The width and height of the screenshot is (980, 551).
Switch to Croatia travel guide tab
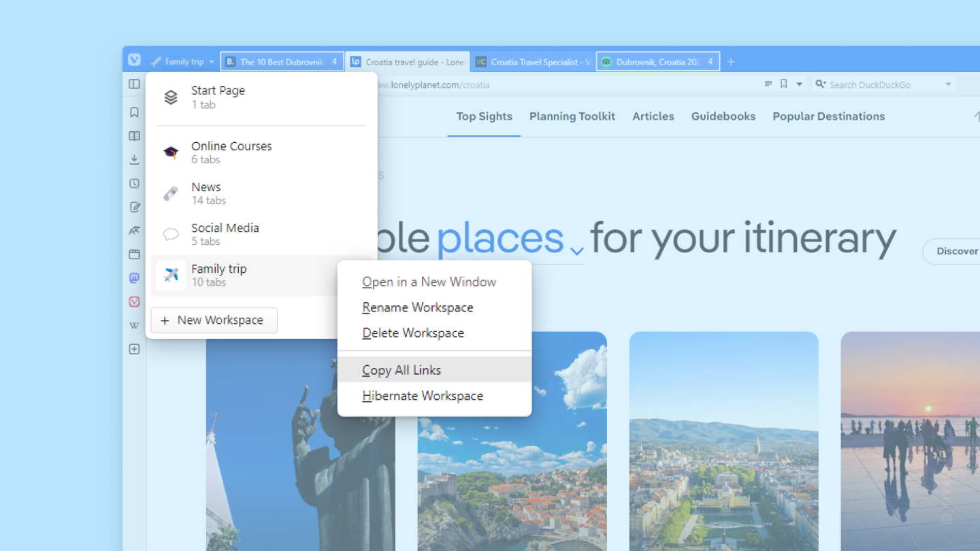pos(408,62)
